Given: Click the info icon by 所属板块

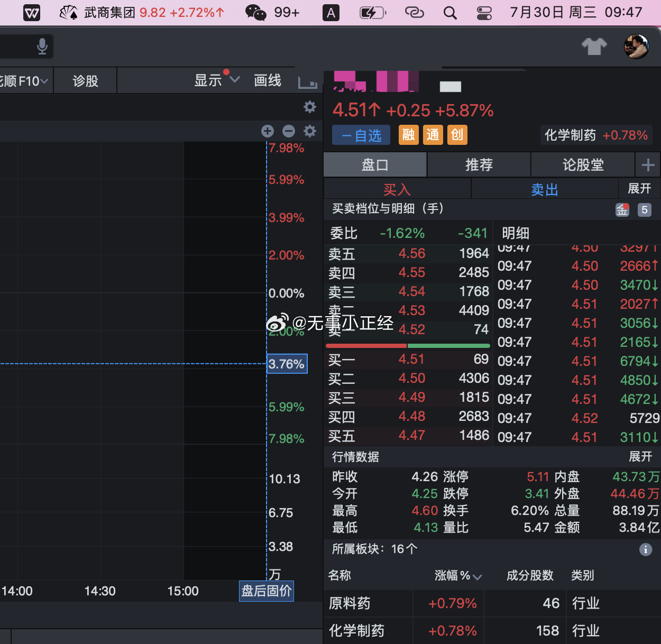Looking at the screenshot, I should point(646,549).
